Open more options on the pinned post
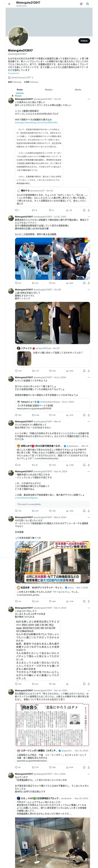Screen dimensions: 98x868 pos(89,99)
